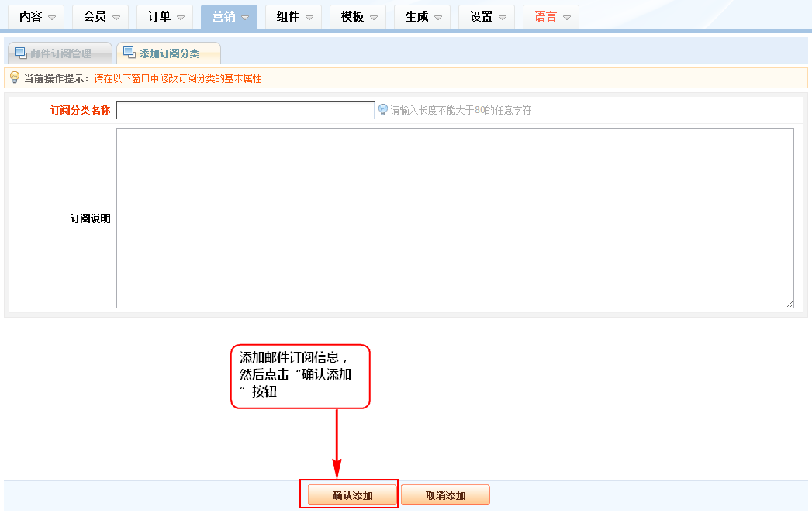Open the 内容 menu
The image size is (812, 513).
(37, 16)
